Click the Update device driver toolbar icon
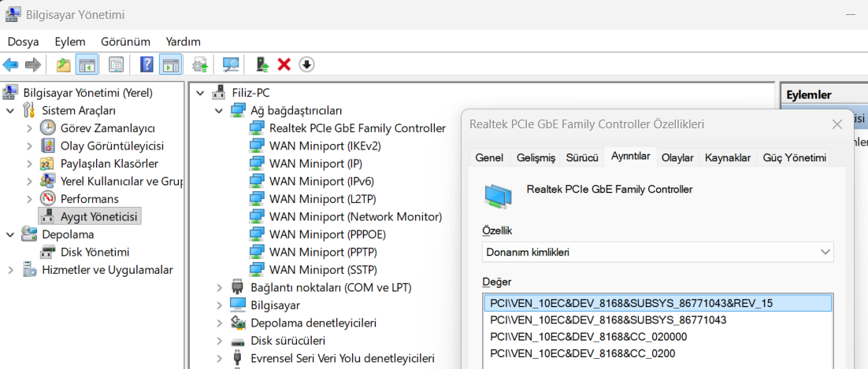Image resolution: width=868 pixels, height=369 pixels. pyautogui.click(x=262, y=65)
